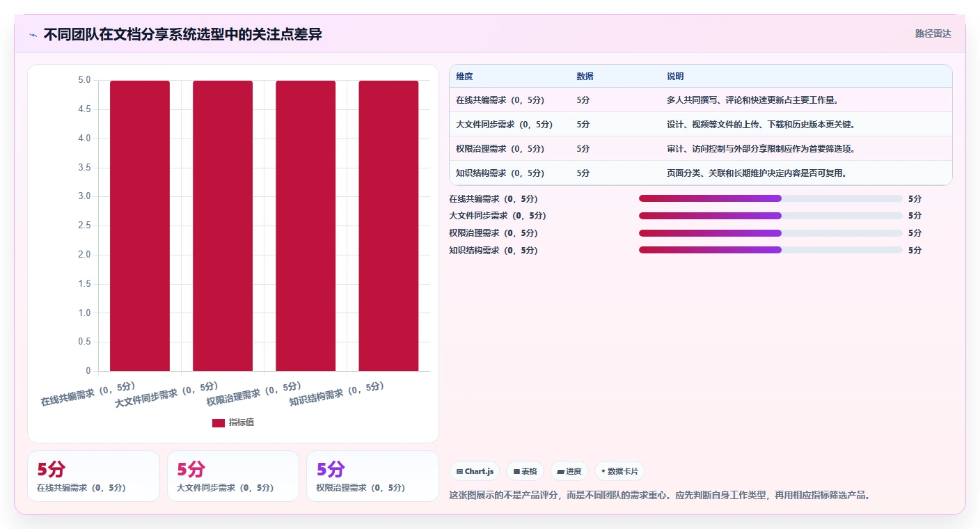
Task: Click the 大文件同步需求 bar in chart
Action: (x=223, y=226)
